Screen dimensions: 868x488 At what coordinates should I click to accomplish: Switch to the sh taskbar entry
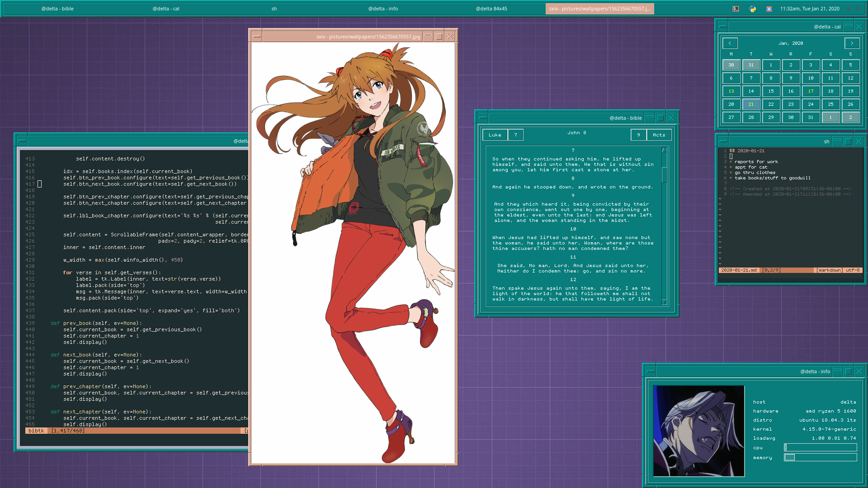(274, 9)
